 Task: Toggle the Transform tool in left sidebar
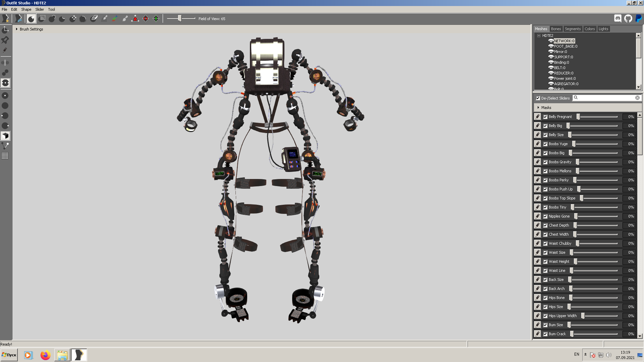click(x=5, y=30)
